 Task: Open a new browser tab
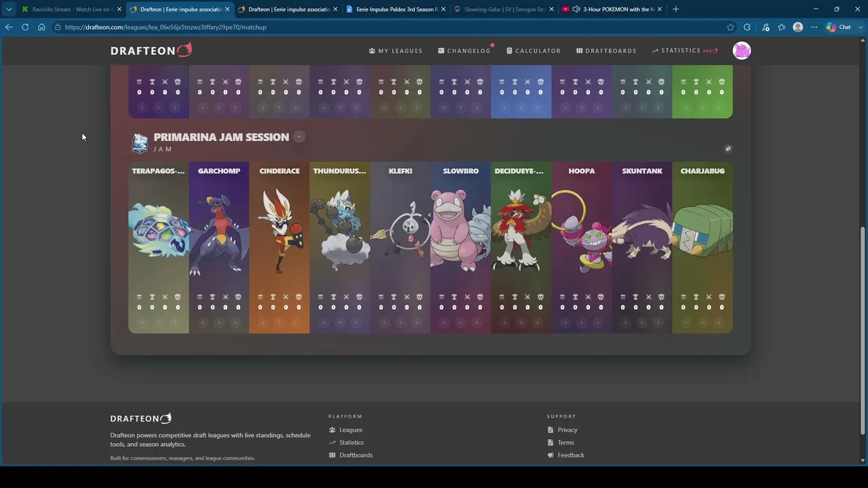click(675, 9)
